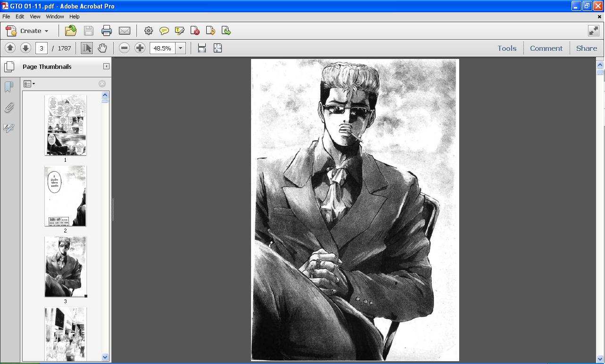Open the Attachments paperclip panel
Image resolution: width=605 pixels, height=364 pixels.
[x=9, y=108]
